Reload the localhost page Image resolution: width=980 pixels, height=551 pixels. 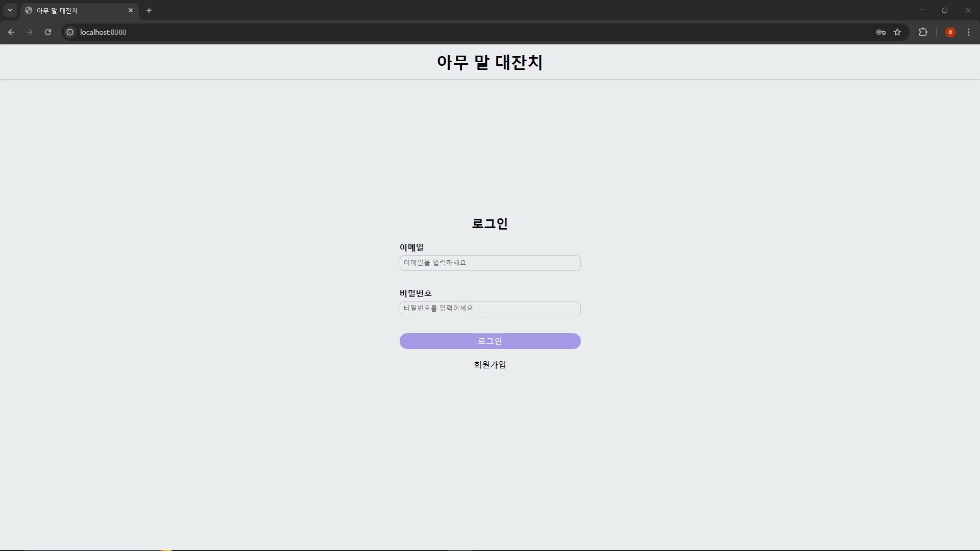pyautogui.click(x=48, y=32)
